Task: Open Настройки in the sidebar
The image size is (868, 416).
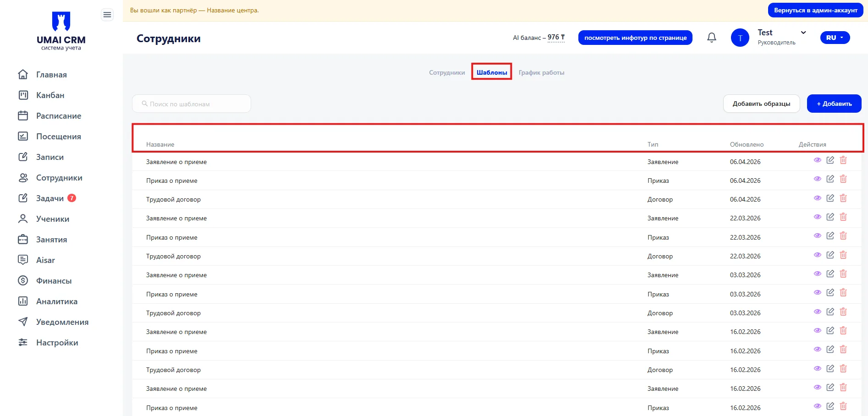Action: (48, 342)
